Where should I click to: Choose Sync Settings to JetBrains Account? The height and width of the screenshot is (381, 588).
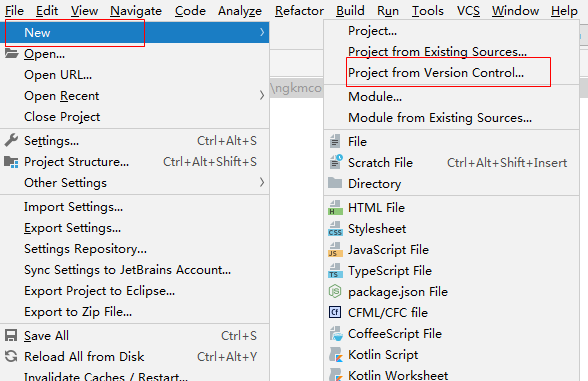tap(128, 270)
